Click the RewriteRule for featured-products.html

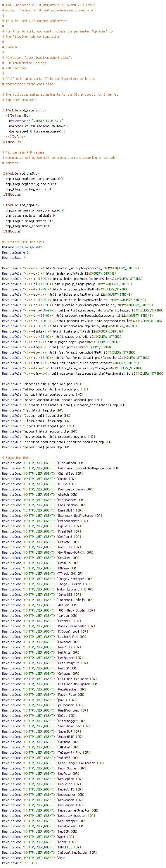[x=58, y=442]
